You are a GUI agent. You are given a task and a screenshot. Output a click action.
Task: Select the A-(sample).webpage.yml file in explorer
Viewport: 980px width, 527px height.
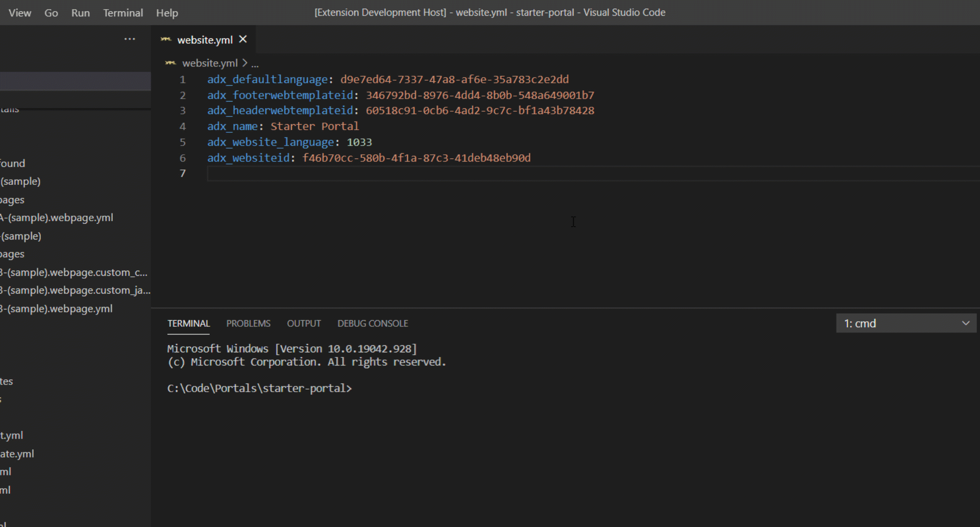coord(57,218)
